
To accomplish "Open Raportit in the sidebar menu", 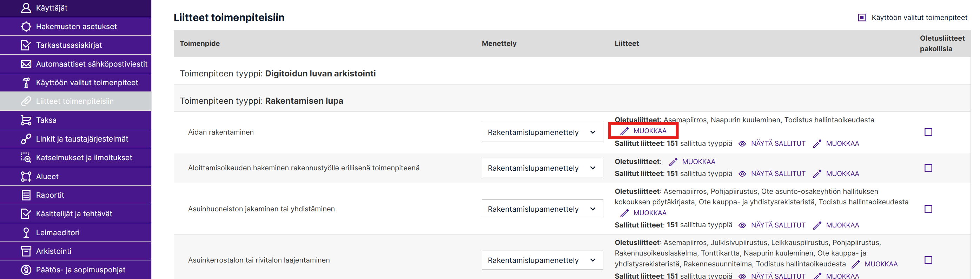I will 50,195.
